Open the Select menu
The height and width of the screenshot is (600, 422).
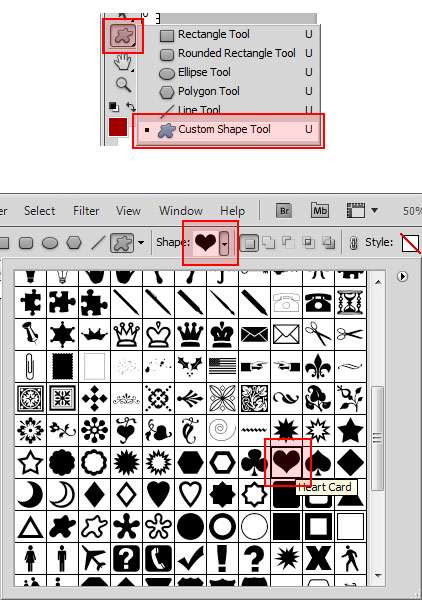[x=39, y=211]
